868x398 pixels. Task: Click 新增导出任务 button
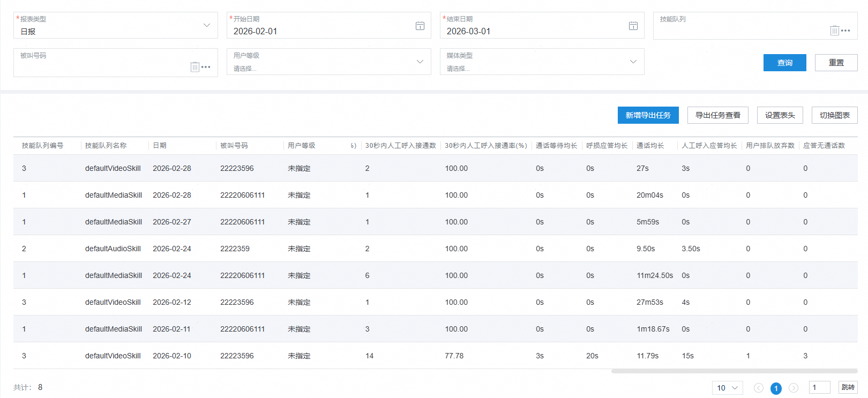[648, 115]
